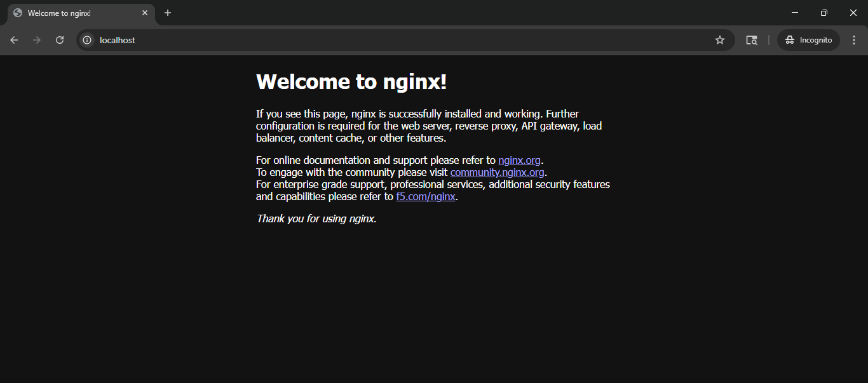Minimize the browser window

coord(795,13)
